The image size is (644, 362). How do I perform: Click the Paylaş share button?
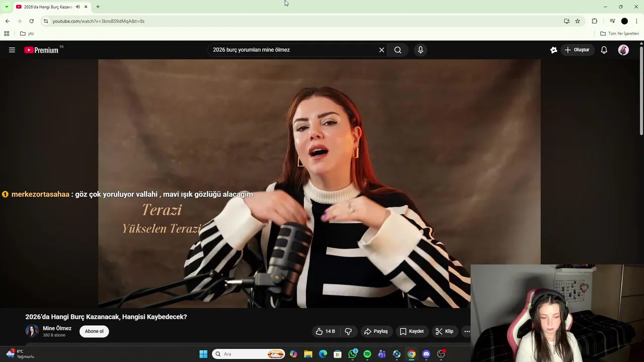click(x=376, y=331)
